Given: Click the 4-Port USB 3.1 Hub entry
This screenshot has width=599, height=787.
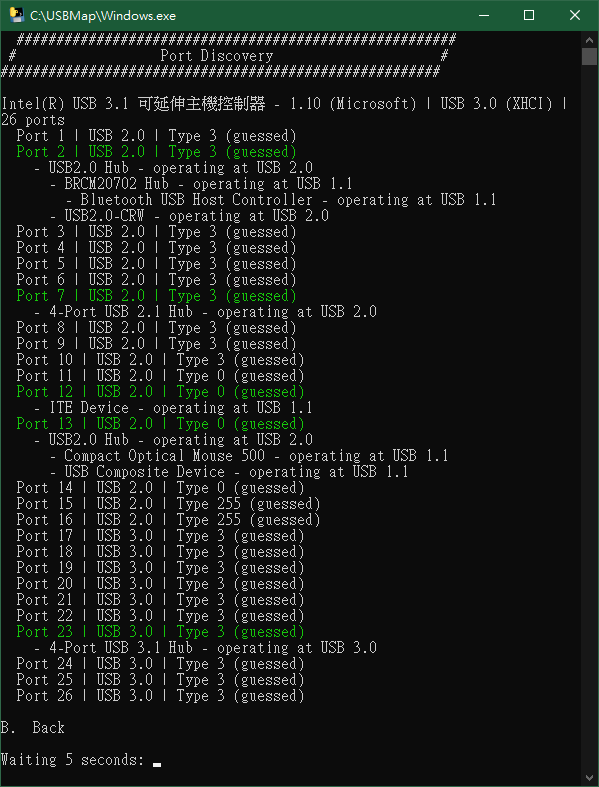Looking at the screenshot, I should [x=205, y=648].
